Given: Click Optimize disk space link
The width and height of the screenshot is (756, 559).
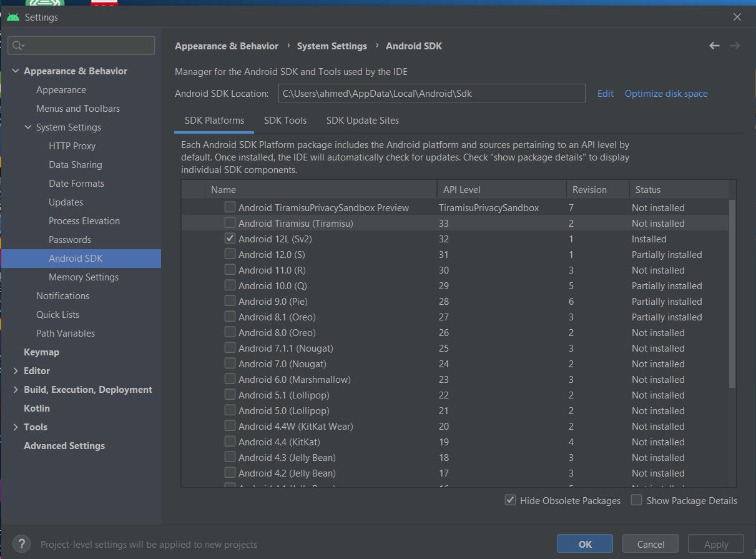Looking at the screenshot, I should 666,94.
